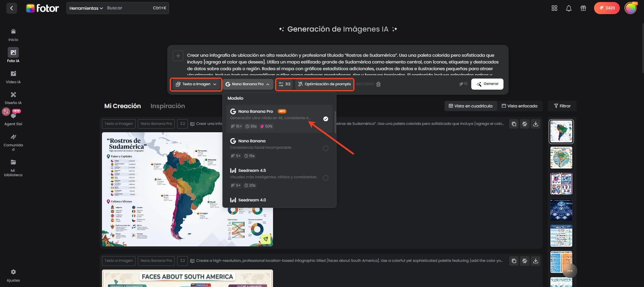
Task: Open Video IA in the sidebar
Action: point(13,77)
